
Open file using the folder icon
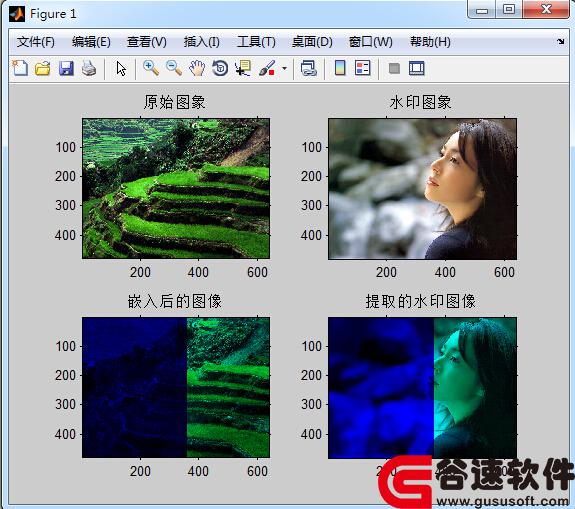[x=43, y=69]
